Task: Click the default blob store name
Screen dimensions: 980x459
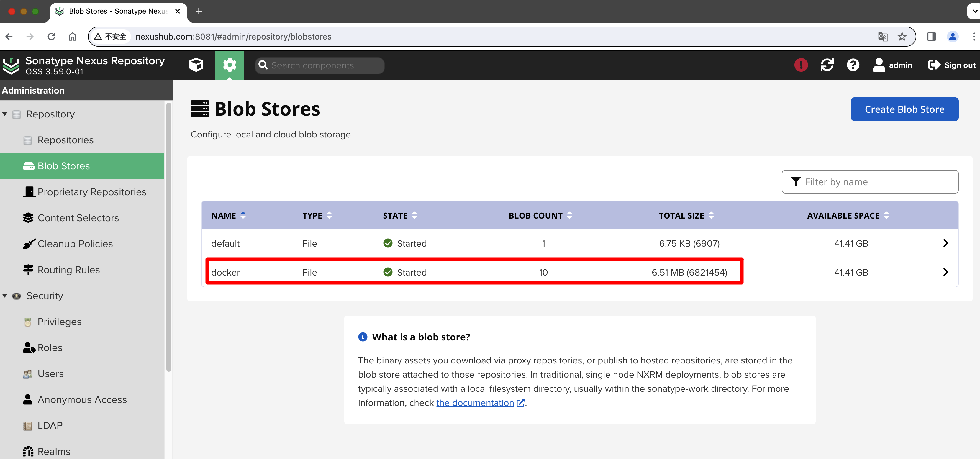Action: tap(225, 243)
